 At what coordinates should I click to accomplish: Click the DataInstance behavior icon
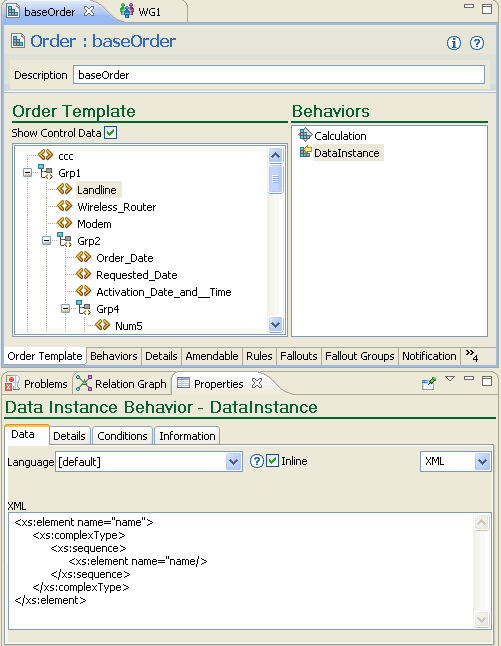tap(305, 152)
